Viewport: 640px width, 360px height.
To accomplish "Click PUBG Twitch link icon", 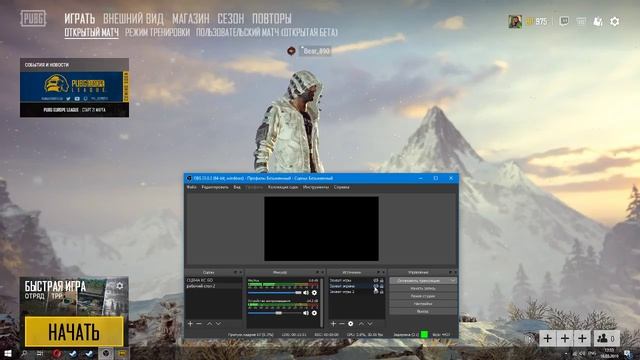I will point(564,21).
